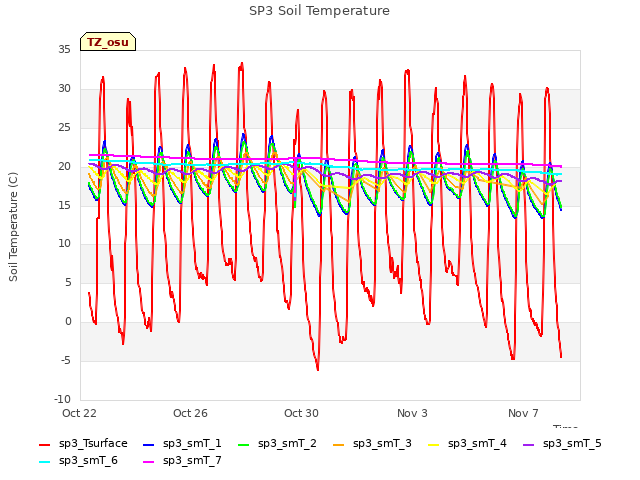Click the Oct 30 x-axis tick label
This screenshot has width=640, height=480.
pos(301,413)
